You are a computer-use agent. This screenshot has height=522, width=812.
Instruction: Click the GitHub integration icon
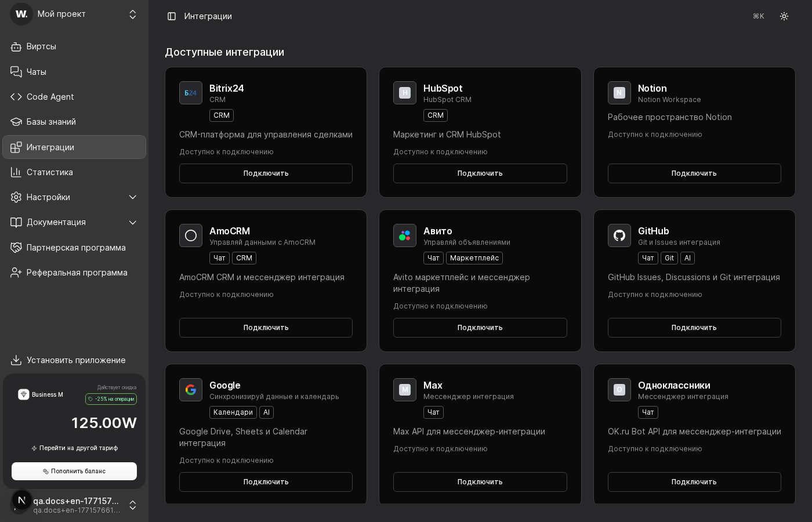(x=619, y=235)
